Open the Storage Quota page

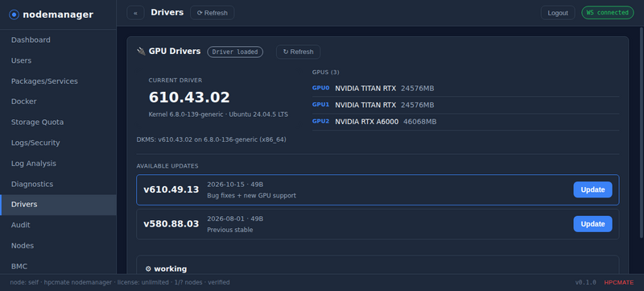[58, 122]
